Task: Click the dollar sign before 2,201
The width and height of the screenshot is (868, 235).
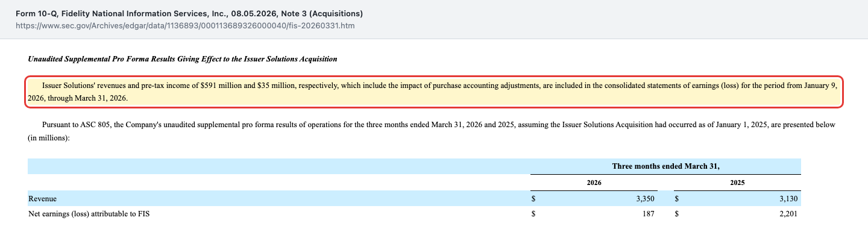Action: [677, 214]
